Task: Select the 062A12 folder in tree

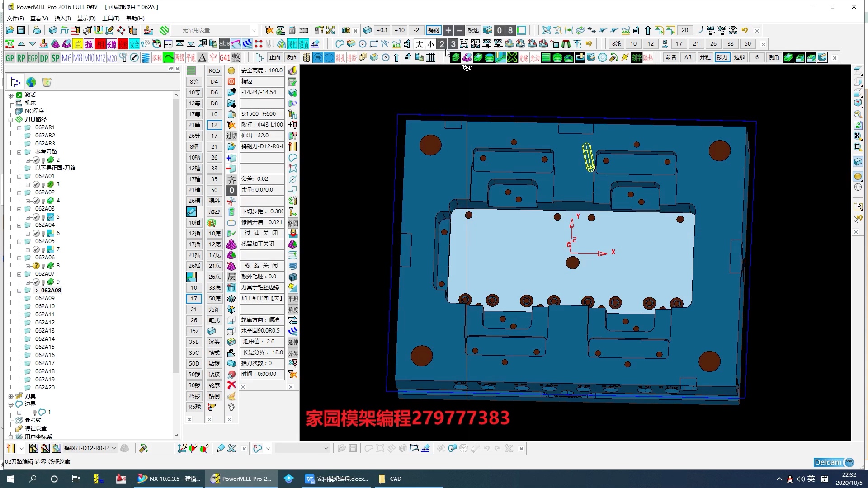Action: click(x=45, y=323)
